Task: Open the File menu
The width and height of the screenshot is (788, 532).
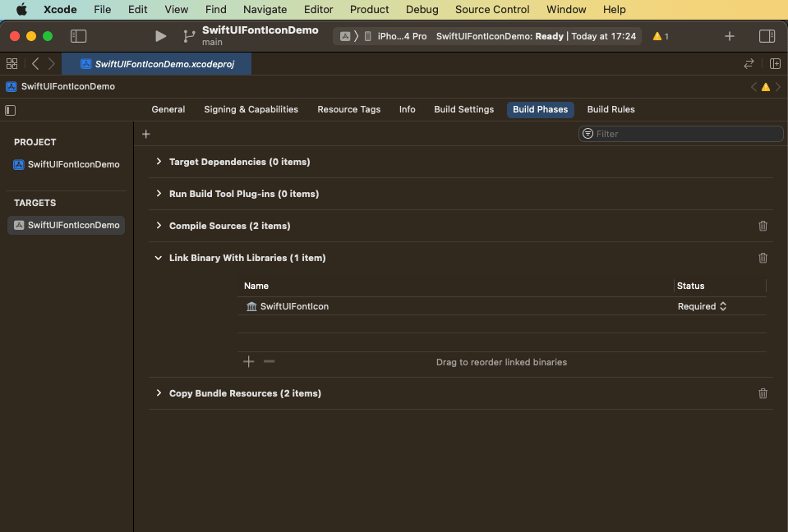Action: point(103,10)
